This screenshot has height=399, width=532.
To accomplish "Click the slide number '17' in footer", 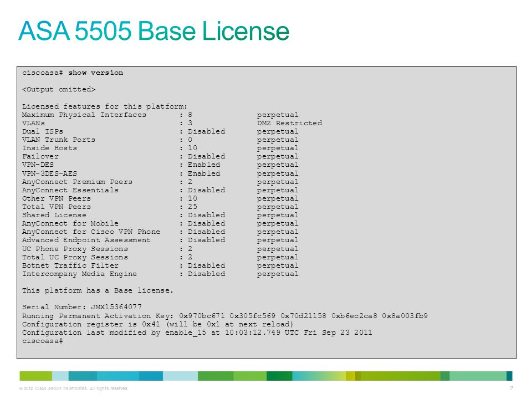I will 511,388.
